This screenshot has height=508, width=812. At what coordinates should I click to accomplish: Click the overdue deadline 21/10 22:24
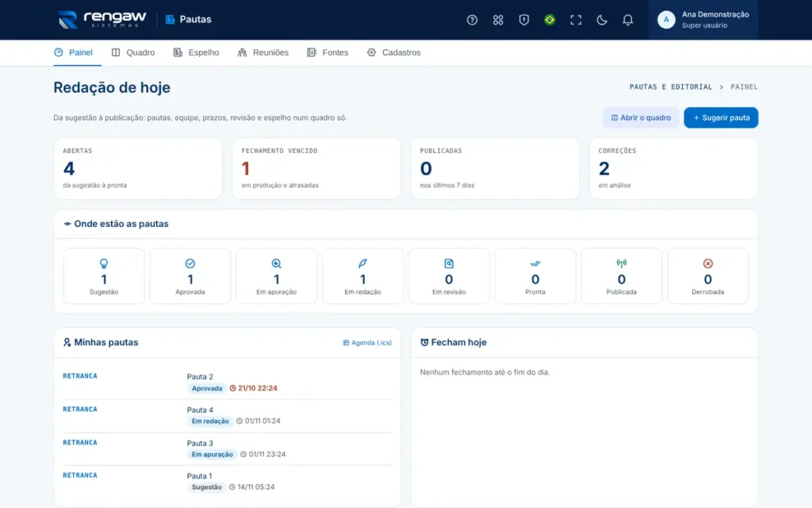click(x=254, y=388)
